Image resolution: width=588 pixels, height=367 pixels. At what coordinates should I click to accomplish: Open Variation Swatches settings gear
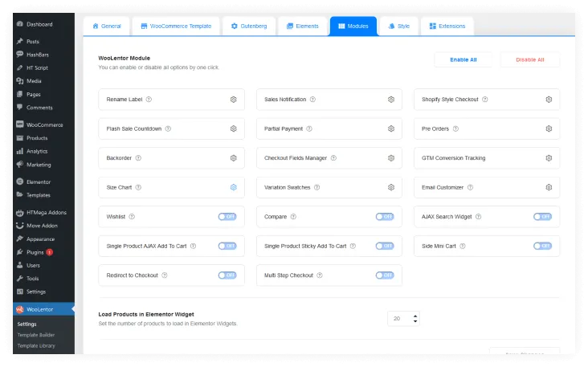[390, 187]
